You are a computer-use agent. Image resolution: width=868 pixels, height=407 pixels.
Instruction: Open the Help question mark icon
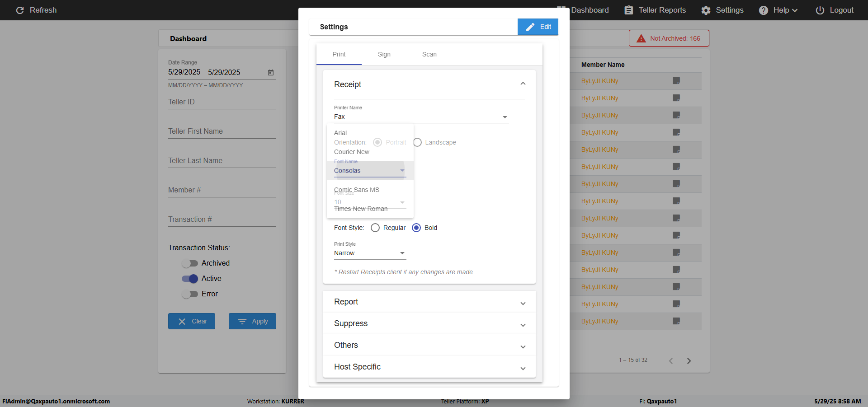(x=763, y=10)
